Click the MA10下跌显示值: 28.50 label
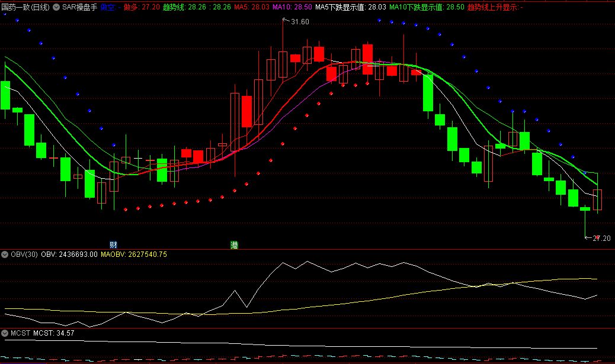This screenshot has width=615, height=364. coord(427,7)
